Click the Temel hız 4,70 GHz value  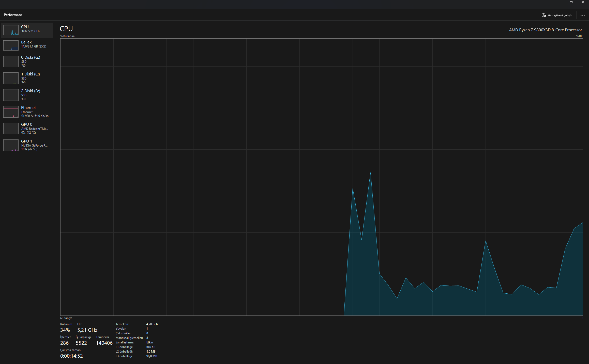(152, 324)
